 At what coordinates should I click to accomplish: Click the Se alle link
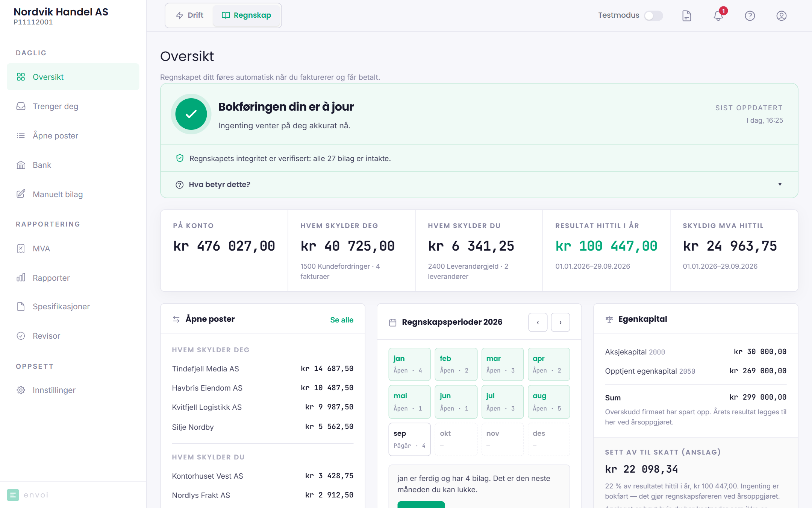342,320
